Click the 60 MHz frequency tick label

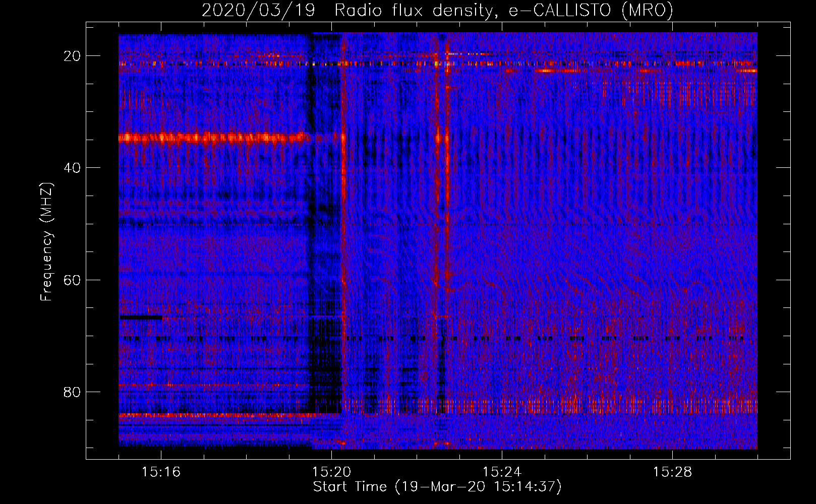point(72,280)
